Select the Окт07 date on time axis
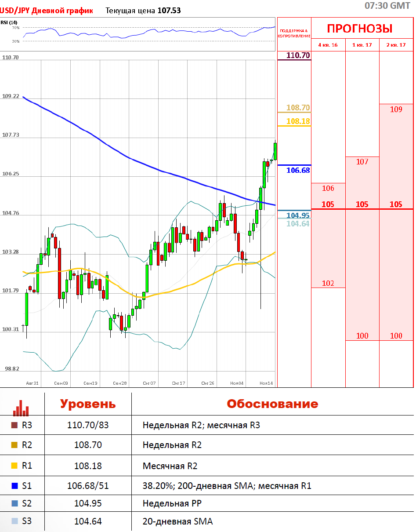 149,383
